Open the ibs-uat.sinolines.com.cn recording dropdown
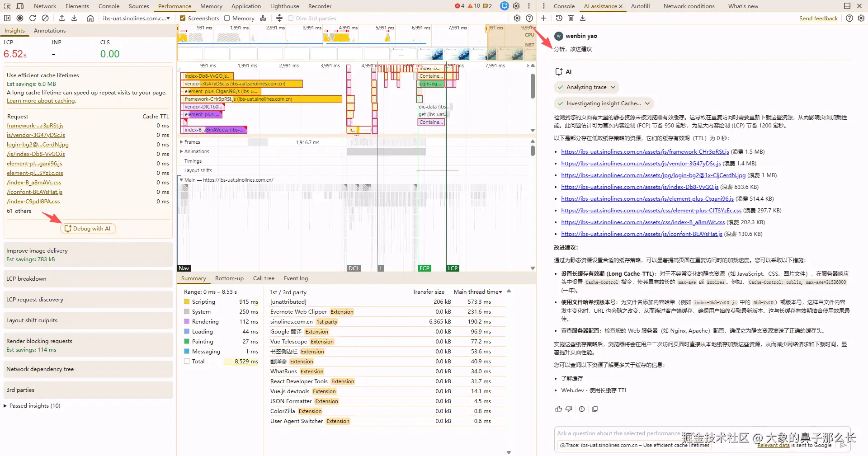Image resolution: width=868 pixels, height=456 pixels. coord(136,19)
